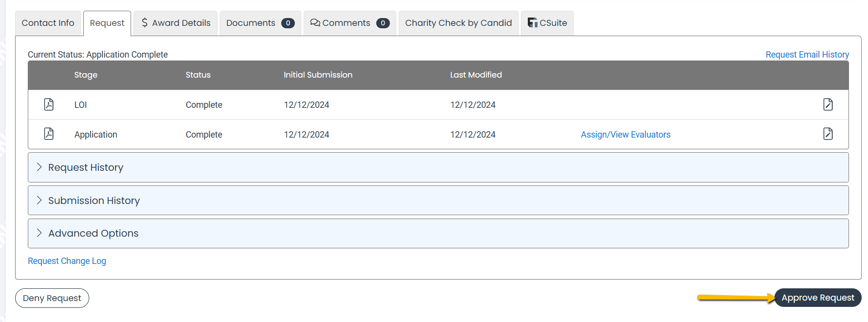Open the LOI PDF icon
Screen dimensions: 868x322
point(49,104)
